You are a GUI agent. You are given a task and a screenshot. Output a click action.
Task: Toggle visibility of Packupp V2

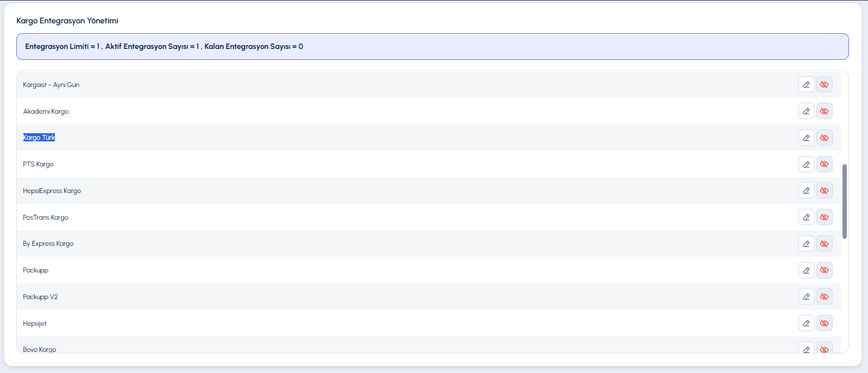[x=824, y=296]
